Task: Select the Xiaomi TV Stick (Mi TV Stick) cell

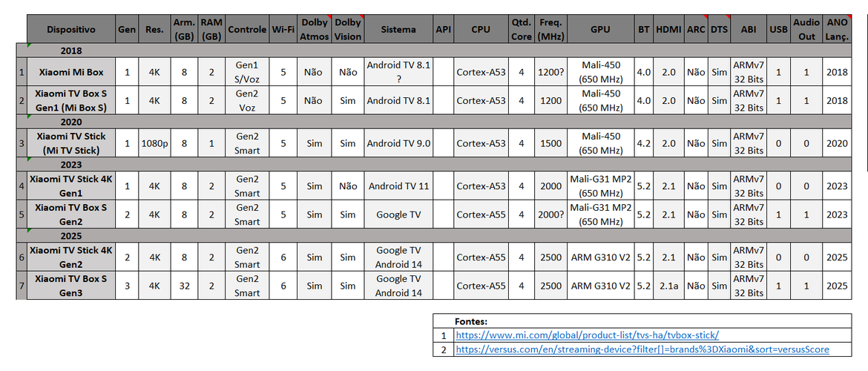Action: [71, 143]
